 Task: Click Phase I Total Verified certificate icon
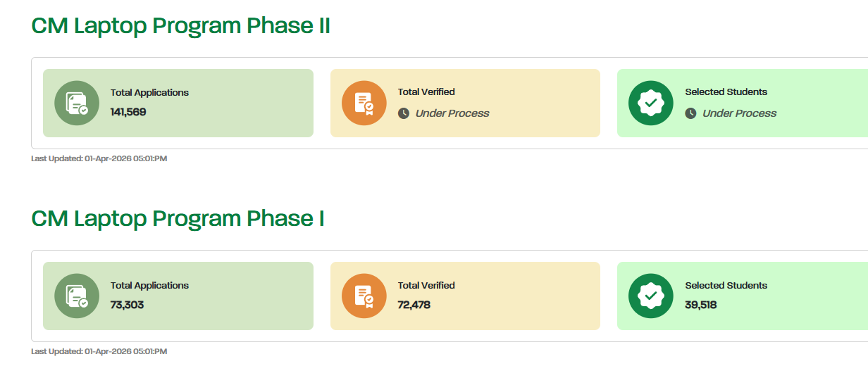364,296
